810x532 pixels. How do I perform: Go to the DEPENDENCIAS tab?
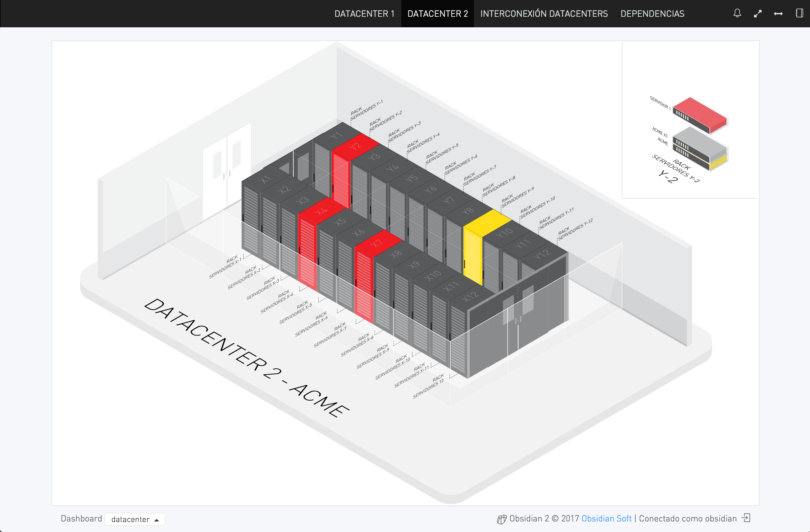click(x=652, y=14)
